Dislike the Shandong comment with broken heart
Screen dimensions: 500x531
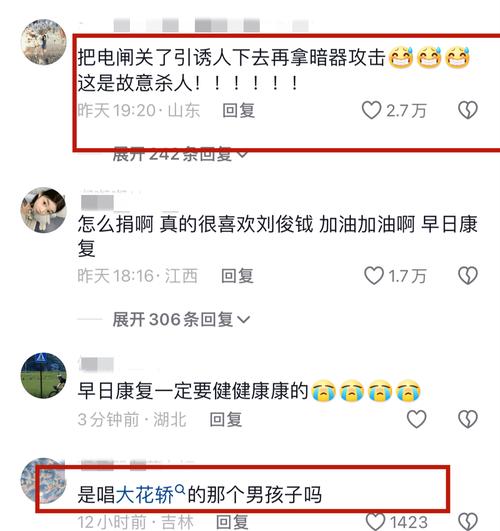pos(468,110)
